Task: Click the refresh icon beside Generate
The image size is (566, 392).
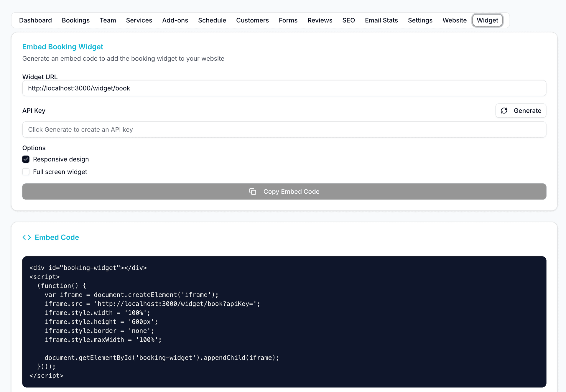Action: pyautogui.click(x=504, y=111)
